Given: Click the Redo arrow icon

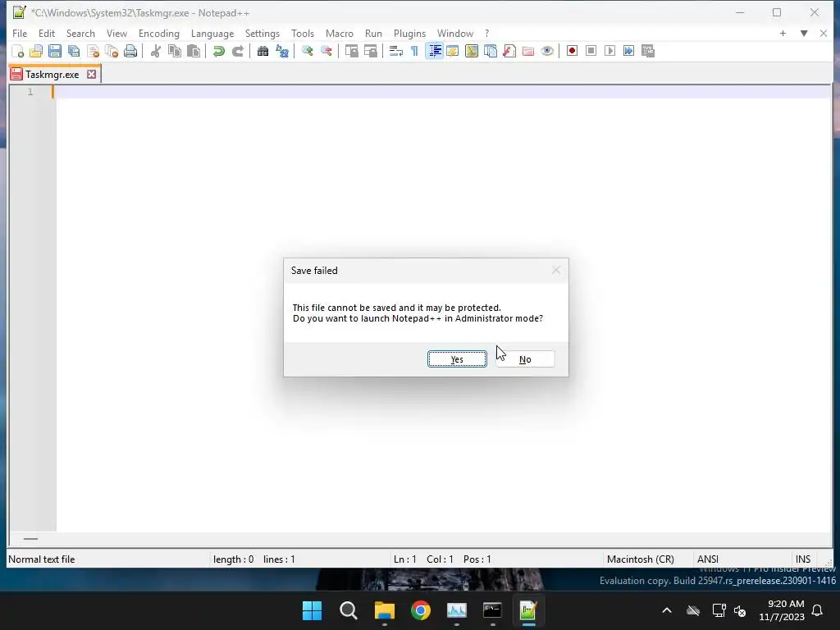Looking at the screenshot, I should (237, 51).
